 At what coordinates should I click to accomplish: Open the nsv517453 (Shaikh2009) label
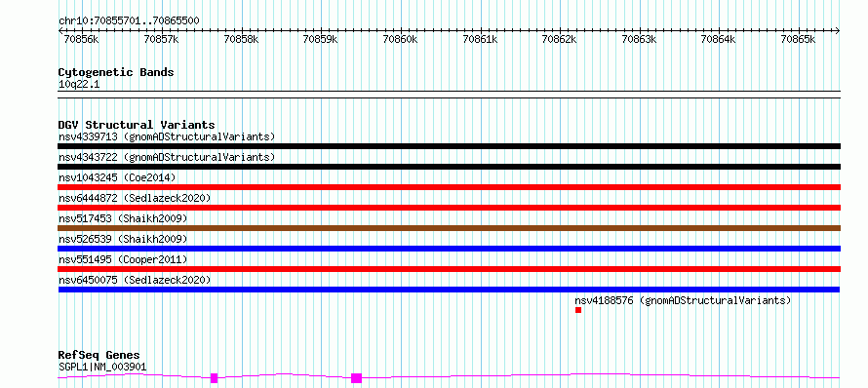pyautogui.click(x=123, y=218)
